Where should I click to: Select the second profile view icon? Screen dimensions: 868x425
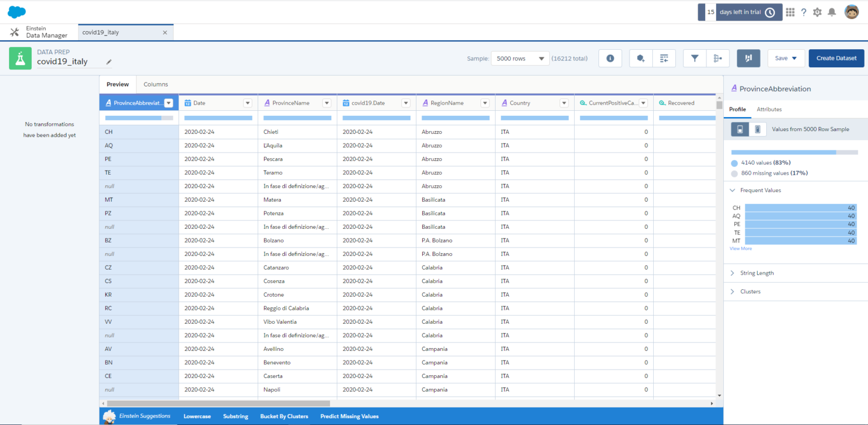coord(758,129)
